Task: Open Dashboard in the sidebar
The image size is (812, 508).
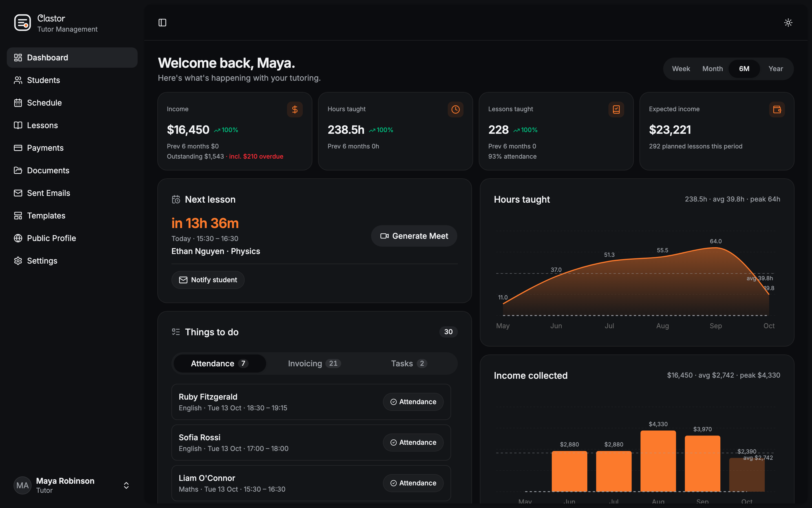Action: click(72, 58)
